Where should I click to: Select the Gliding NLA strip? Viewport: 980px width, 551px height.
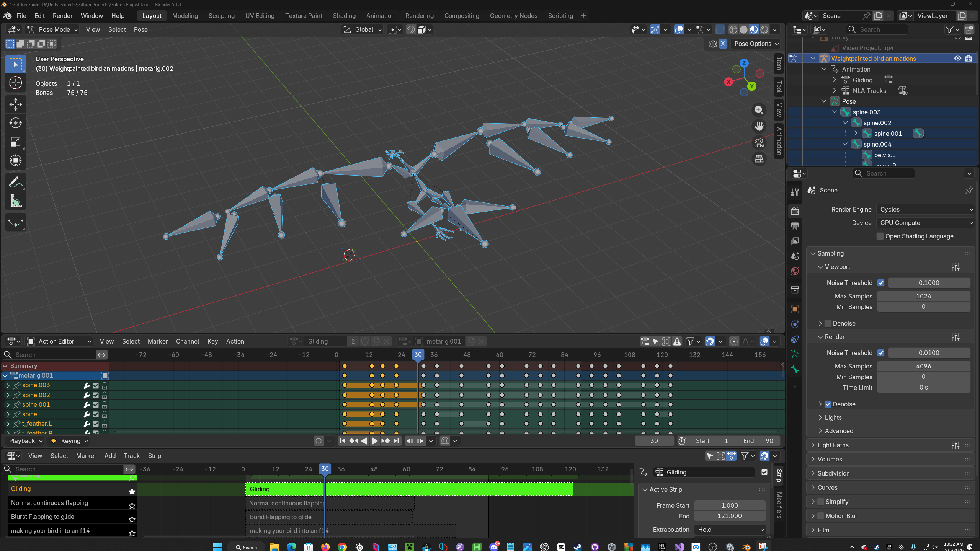(x=409, y=489)
